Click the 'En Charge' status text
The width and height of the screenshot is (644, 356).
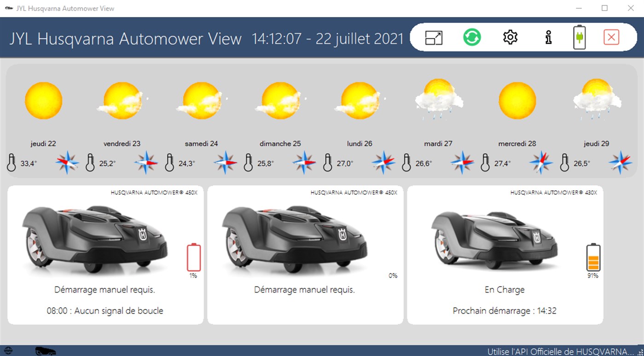coord(505,290)
